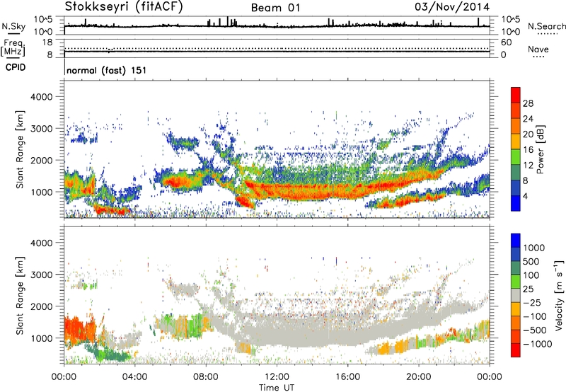Screen dimensions: 566x392
Task: Click velocity panel Slant Range [km] label
Action: (x=20, y=295)
